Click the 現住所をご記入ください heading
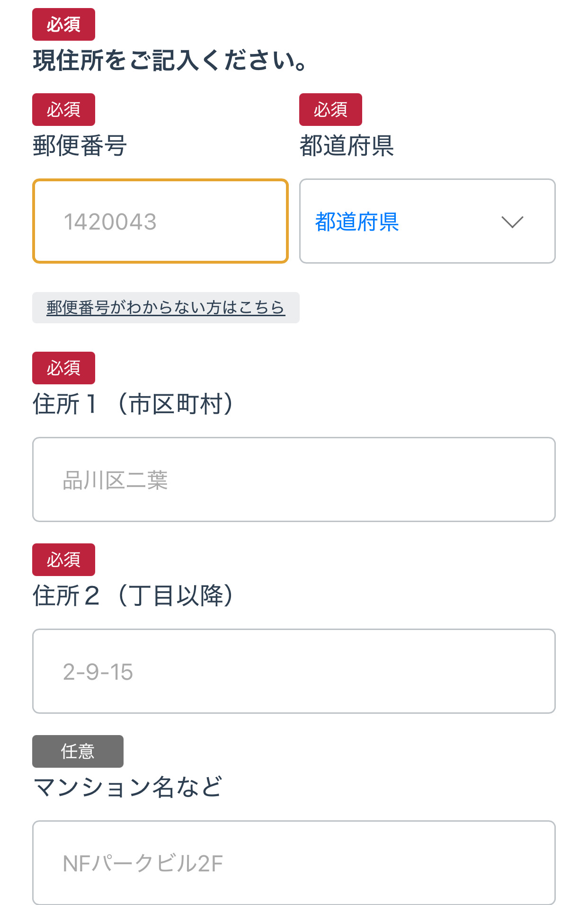Viewport: 588px width, 905px height. pyautogui.click(x=170, y=61)
